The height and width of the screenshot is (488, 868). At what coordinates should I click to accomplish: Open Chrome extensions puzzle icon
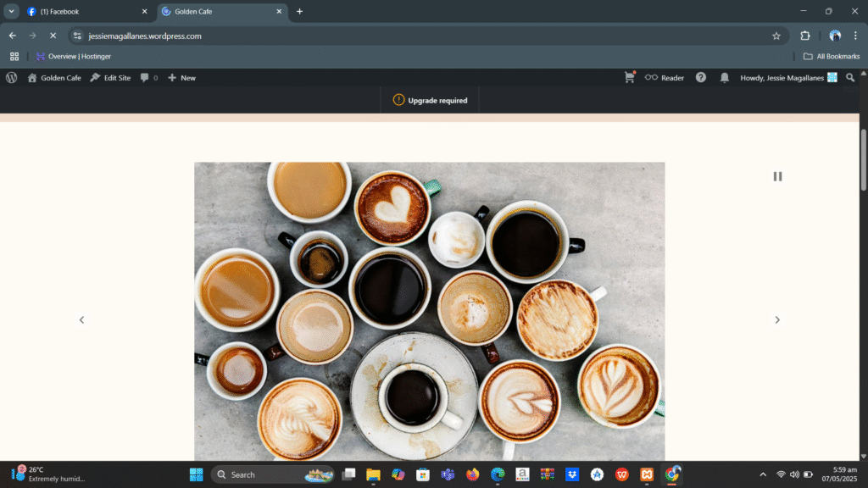pyautogui.click(x=805, y=36)
